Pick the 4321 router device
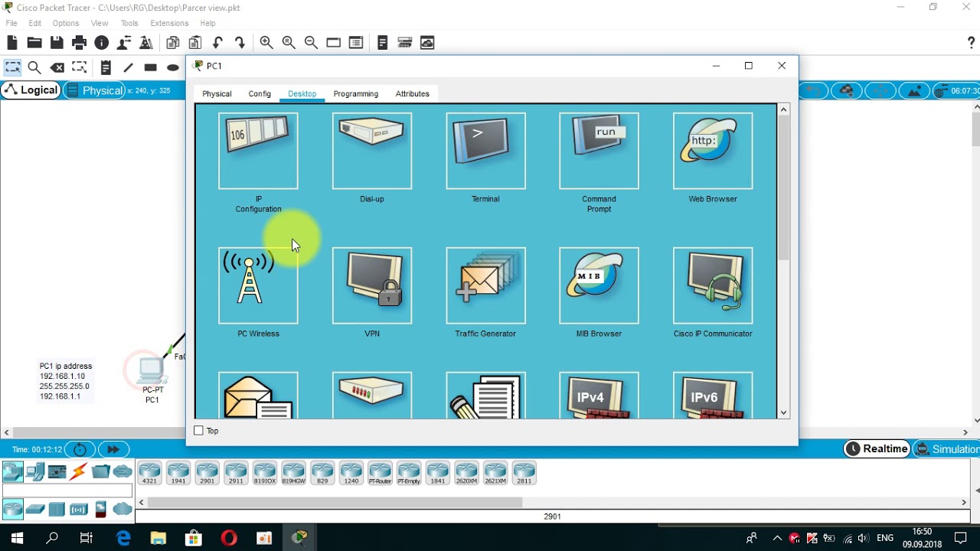The height and width of the screenshot is (551, 980). coord(149,473)
